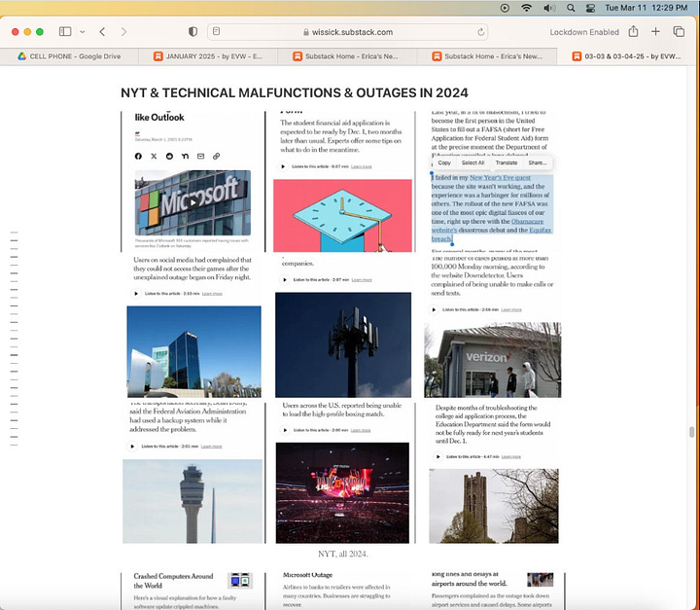Viewport: 700px width, 610px height.
Task: Select the 03-03 & 03-04-25 tab
Action: [x=628, y=56]
